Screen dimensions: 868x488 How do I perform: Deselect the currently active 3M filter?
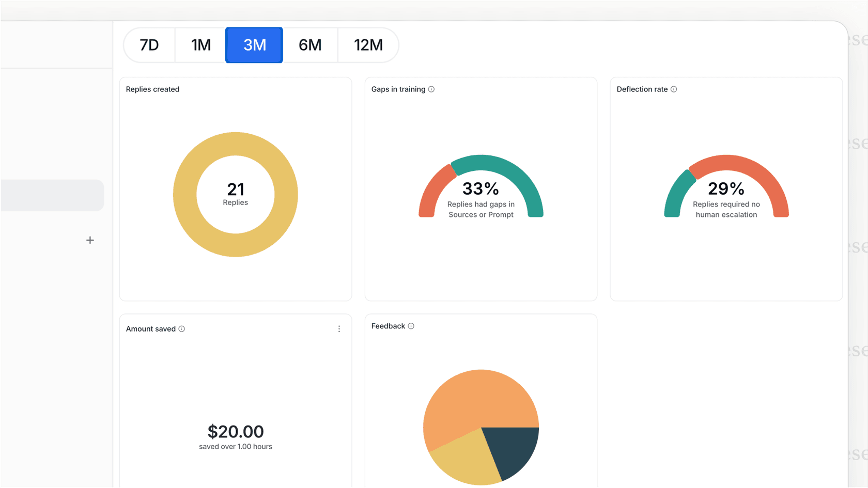pyautogui.click(x=254, y=45)
